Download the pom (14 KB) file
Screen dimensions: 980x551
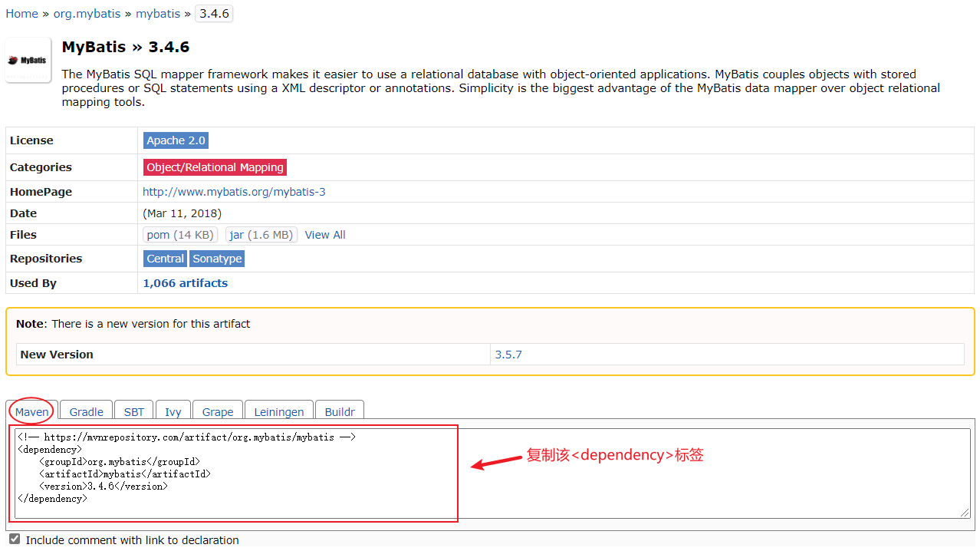click(180, 235)
